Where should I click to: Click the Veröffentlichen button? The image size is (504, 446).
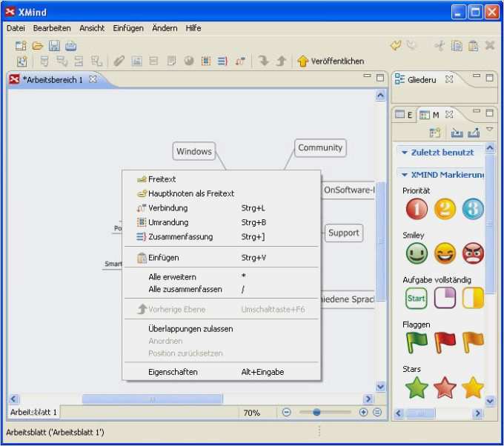[x=331, y=61]
